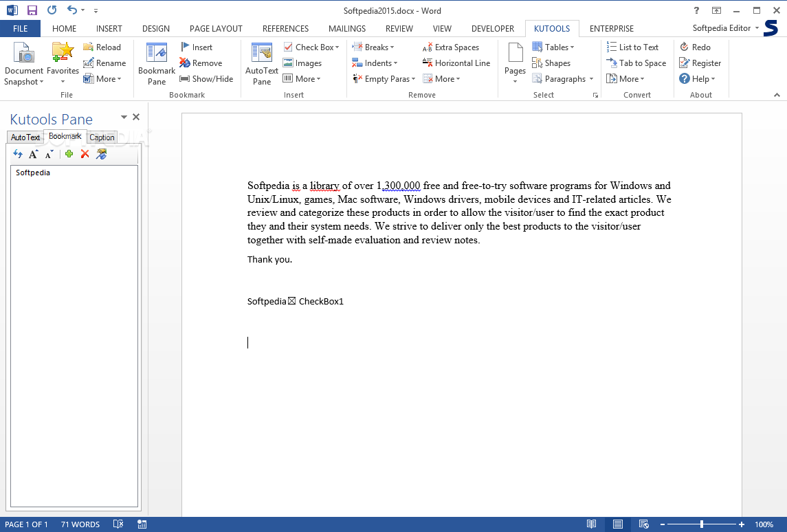Open the Check Box dropdown
Screen dimensions: 787x532
311,47
